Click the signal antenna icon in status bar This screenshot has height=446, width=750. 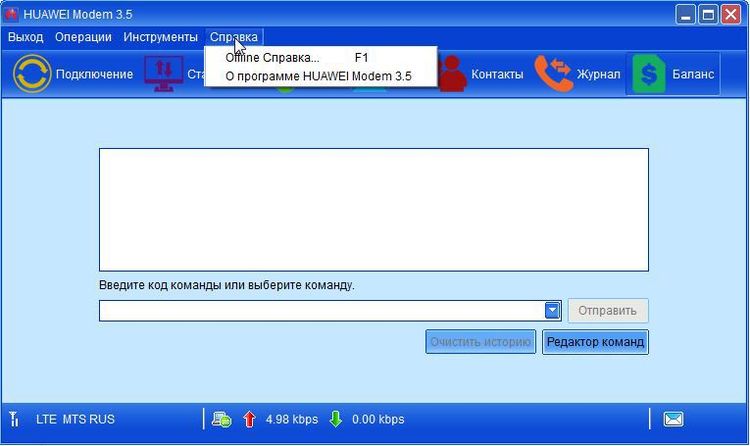pyautogui.click(x=14, y=419)
